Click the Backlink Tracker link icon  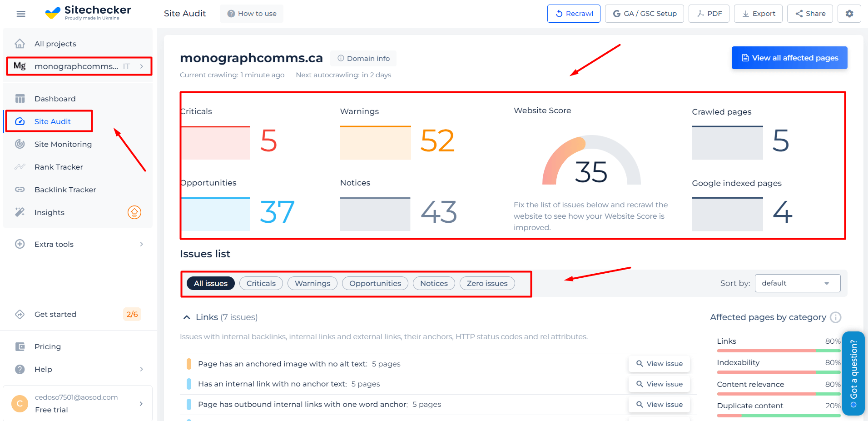tap(20, 190)
